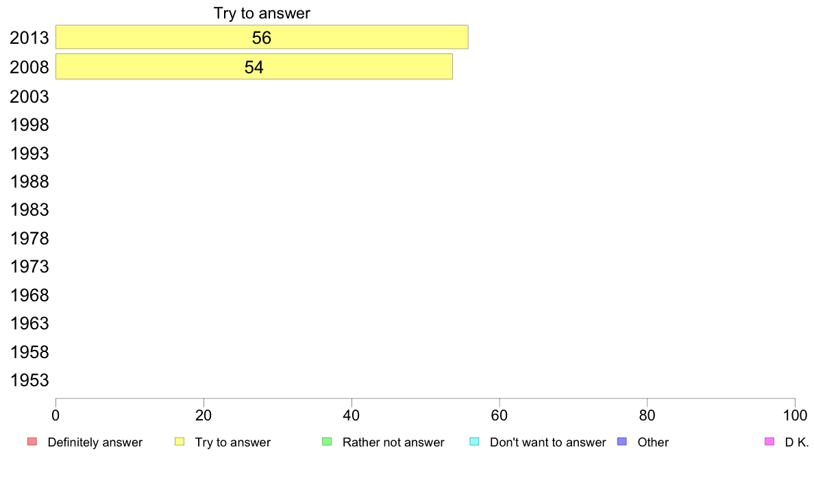Click the 1953 year label
The width and height of the screenshot is (814, 504).
point(29,380)
